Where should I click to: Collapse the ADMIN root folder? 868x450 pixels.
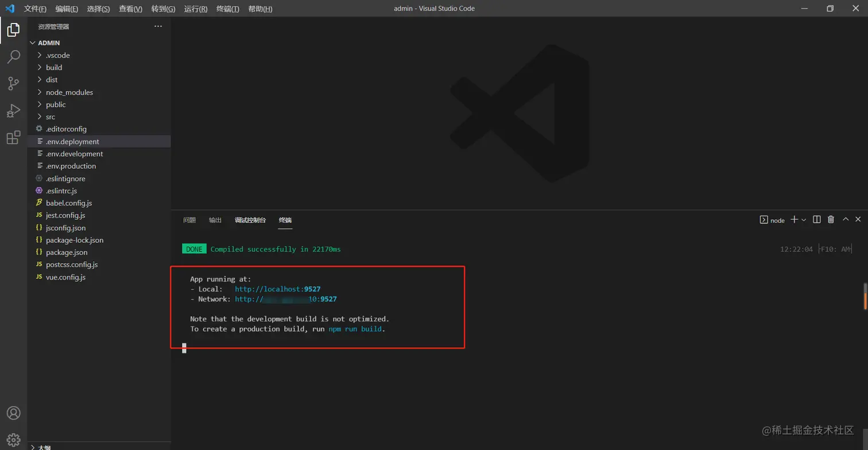99,43
